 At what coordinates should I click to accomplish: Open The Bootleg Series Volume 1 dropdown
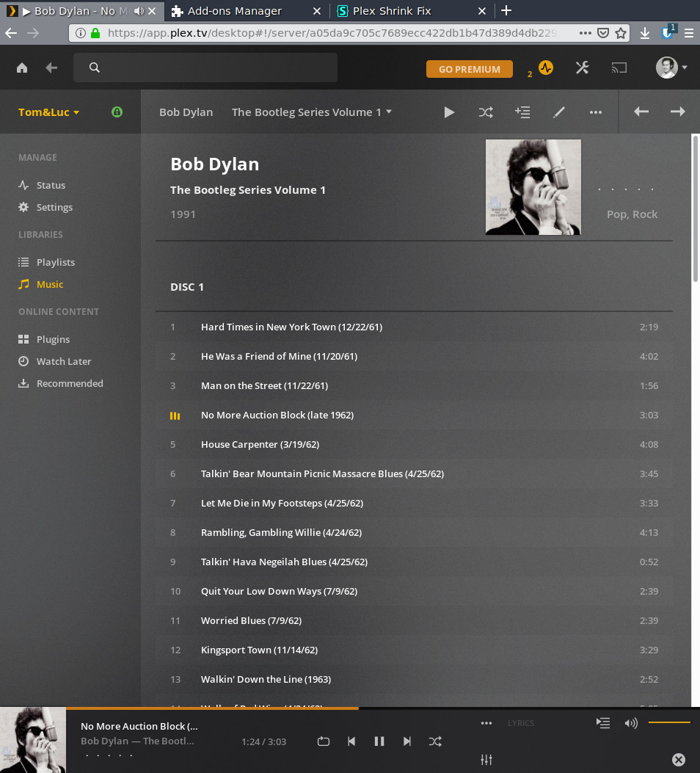coord(311,112)
